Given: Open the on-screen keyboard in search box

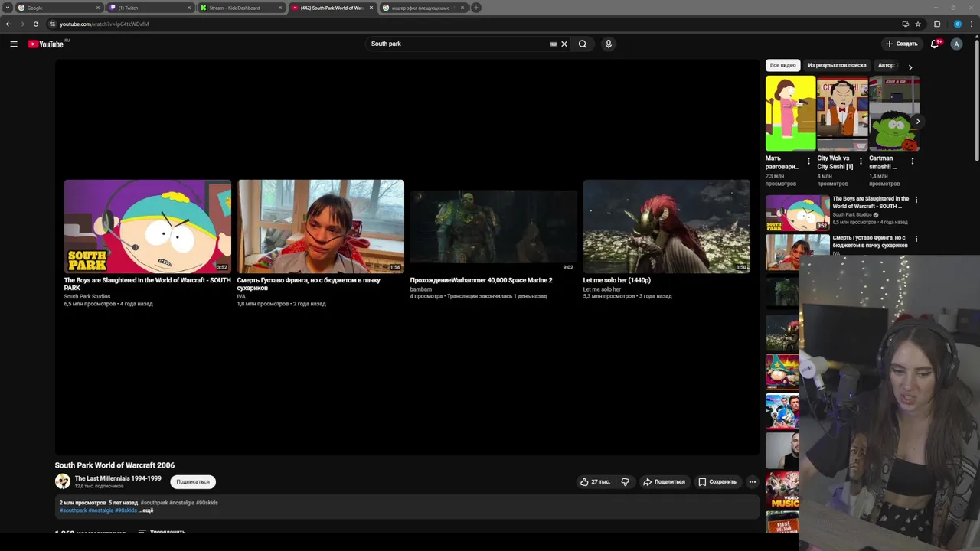Looking at the screenshot, I should pos(554,44).
